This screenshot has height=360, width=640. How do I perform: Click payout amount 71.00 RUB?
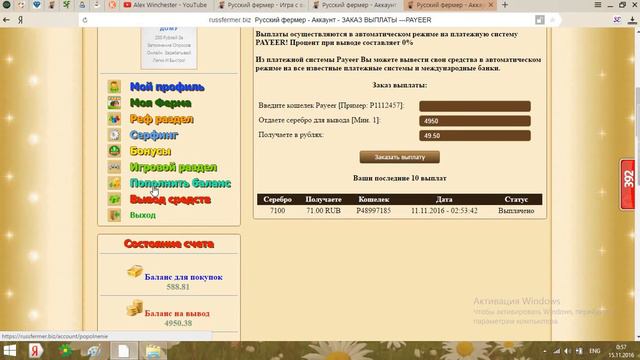(323, 211)
